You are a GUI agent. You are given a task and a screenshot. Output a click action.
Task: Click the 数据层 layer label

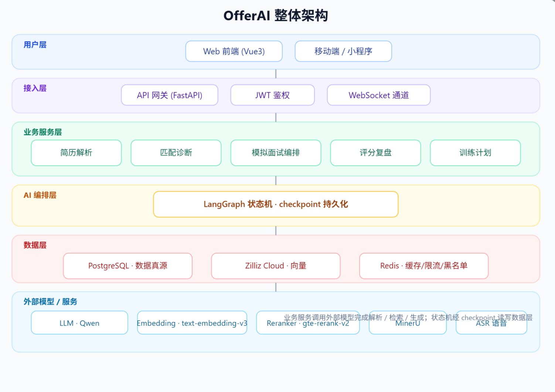(35, 245)
